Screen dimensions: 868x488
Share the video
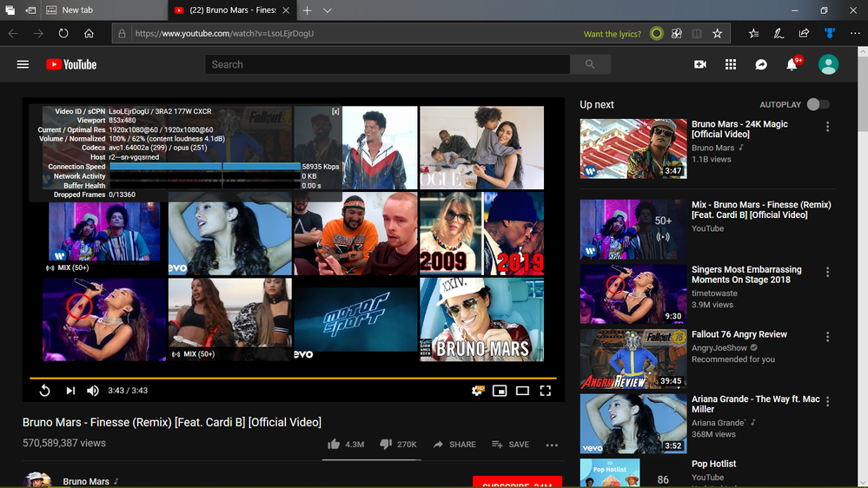pyautogui.click(x=454, y=445)
